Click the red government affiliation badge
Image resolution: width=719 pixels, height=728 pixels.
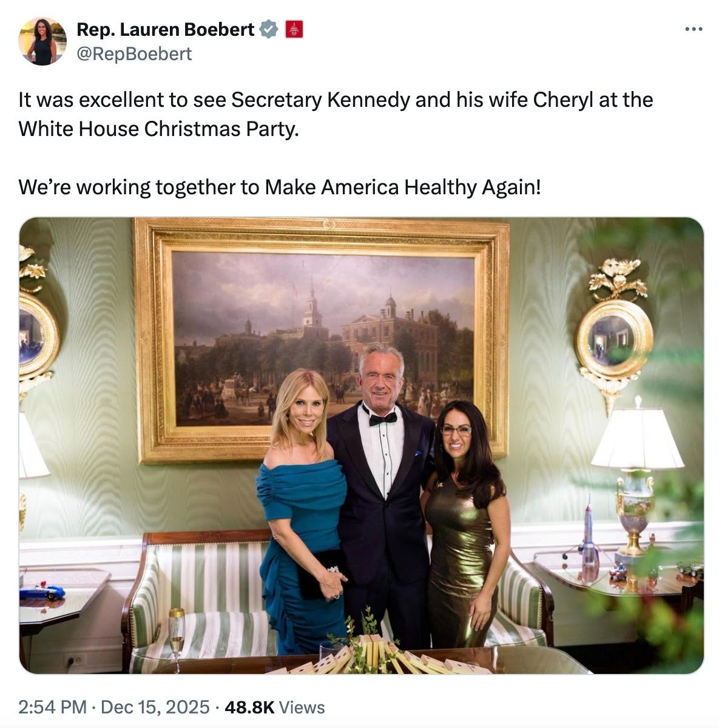click(x=294, y=29)
